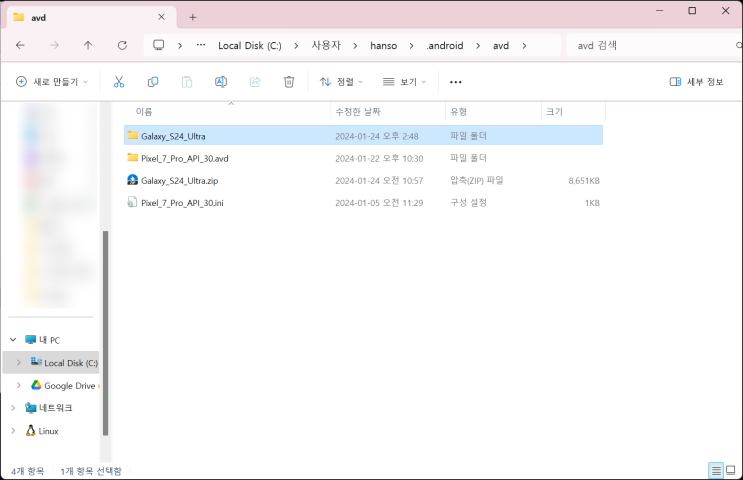
Task: Select Local Disk (C:) in sidebar
Action: [x=51, y=362]
